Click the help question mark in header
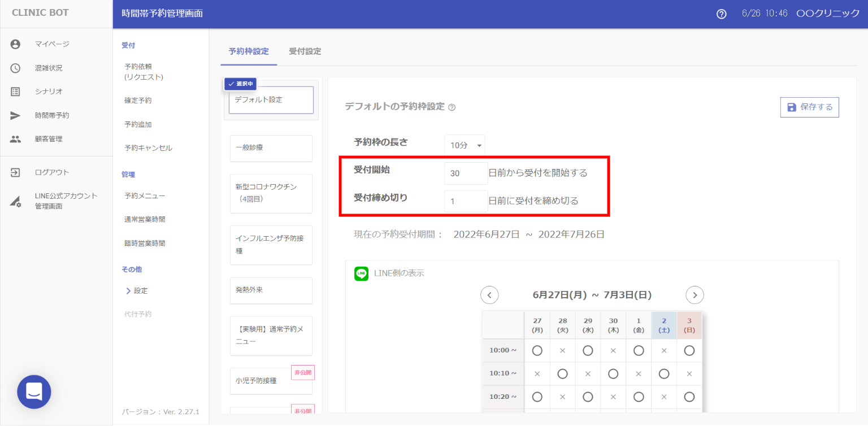868x426 pixels. pyautogui.click(x=721, y=14)
